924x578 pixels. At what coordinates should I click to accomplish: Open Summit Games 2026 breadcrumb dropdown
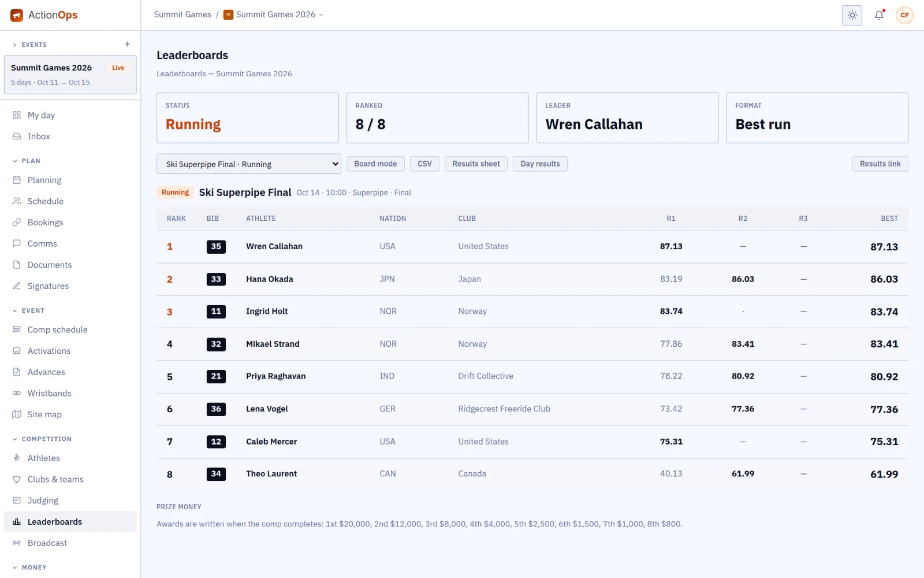(x=274, y=14)
